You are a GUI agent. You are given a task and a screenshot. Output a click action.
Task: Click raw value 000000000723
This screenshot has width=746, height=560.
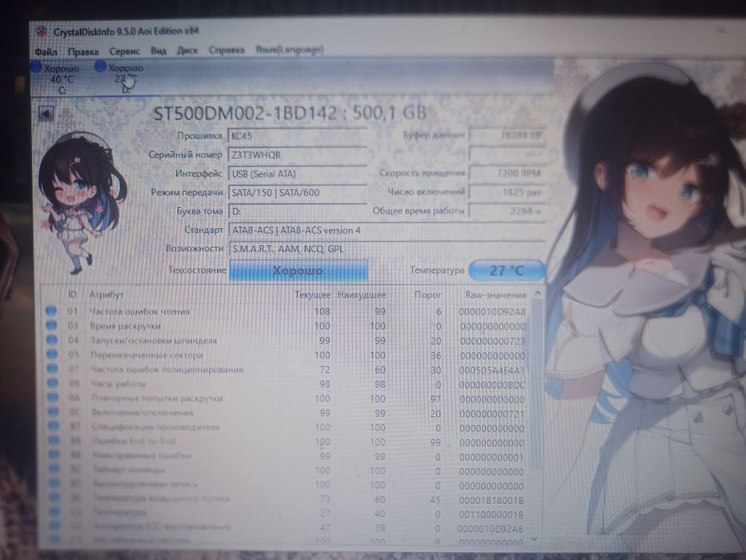coord(492,342)
